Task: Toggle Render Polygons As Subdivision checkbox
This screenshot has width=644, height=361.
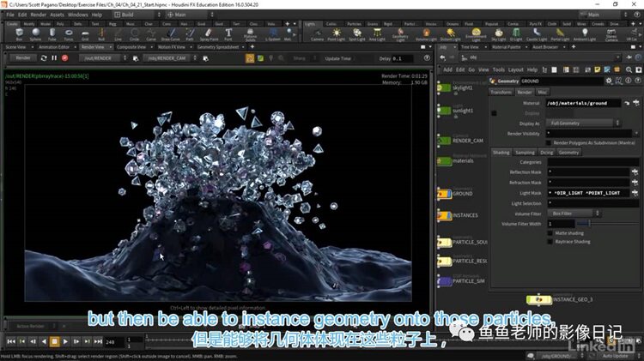Action: point(549,142)
